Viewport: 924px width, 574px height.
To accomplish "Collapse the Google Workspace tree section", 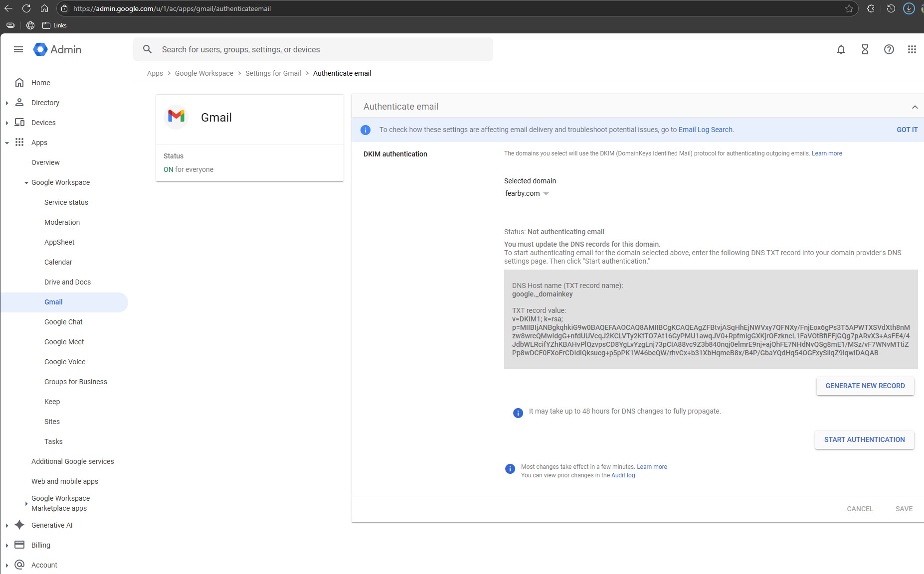I will click(26, 183).
